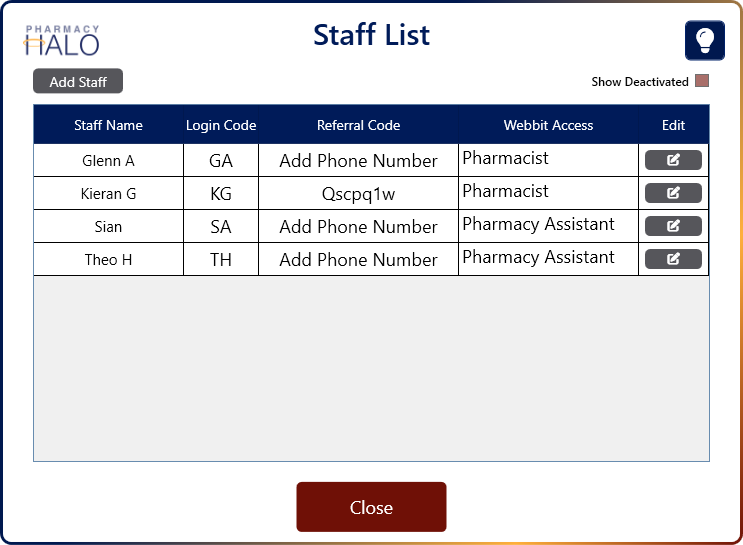This screenshot has height=545, width=743.
Task: Select Glenn A's Pharmacist access cell
Action: pos(548,161)
